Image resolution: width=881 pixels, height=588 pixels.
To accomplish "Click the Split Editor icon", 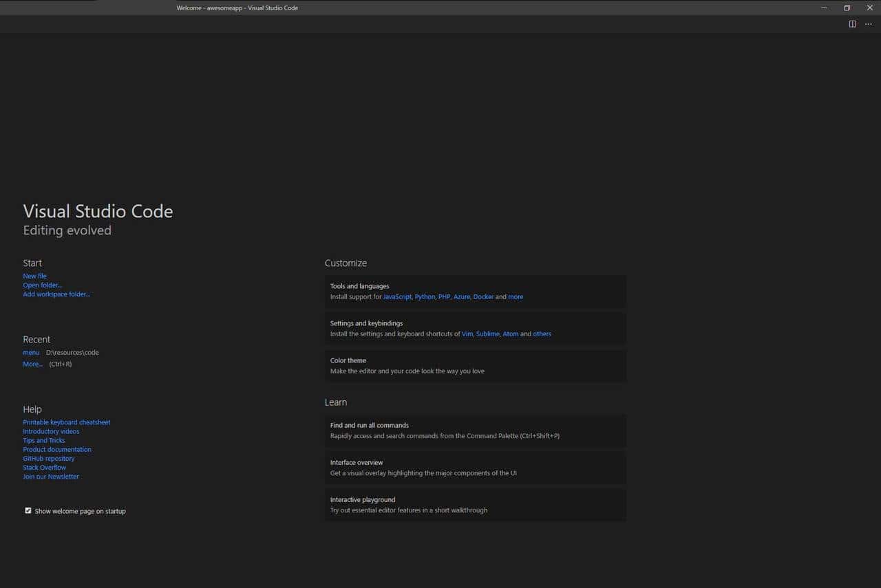I will tap(852, 24).
